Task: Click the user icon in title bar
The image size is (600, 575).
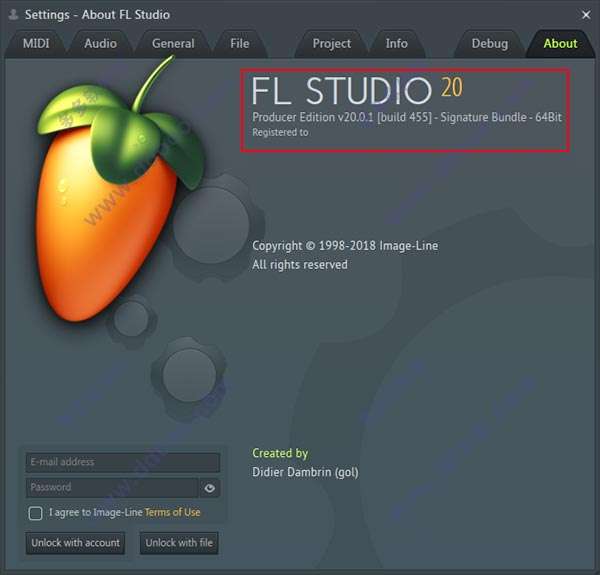Action: (14, 15)
